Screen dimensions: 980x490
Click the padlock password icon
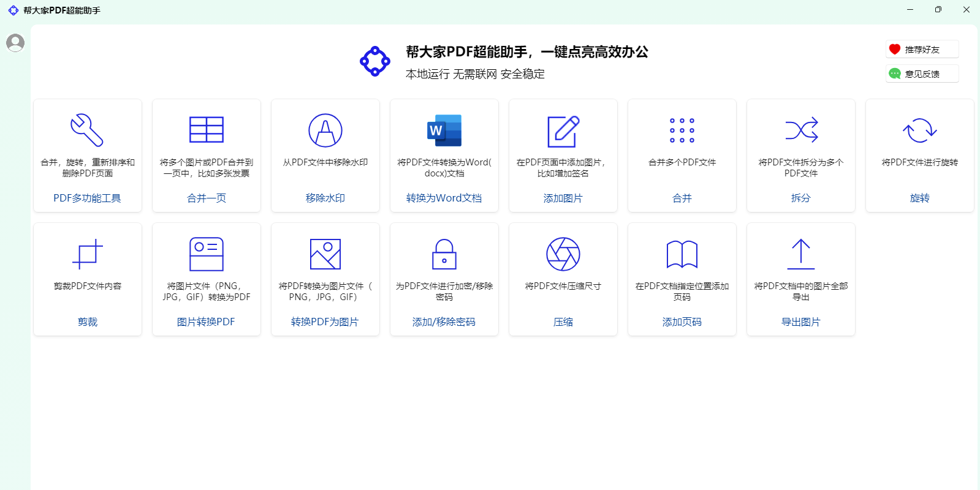point(444,254)
